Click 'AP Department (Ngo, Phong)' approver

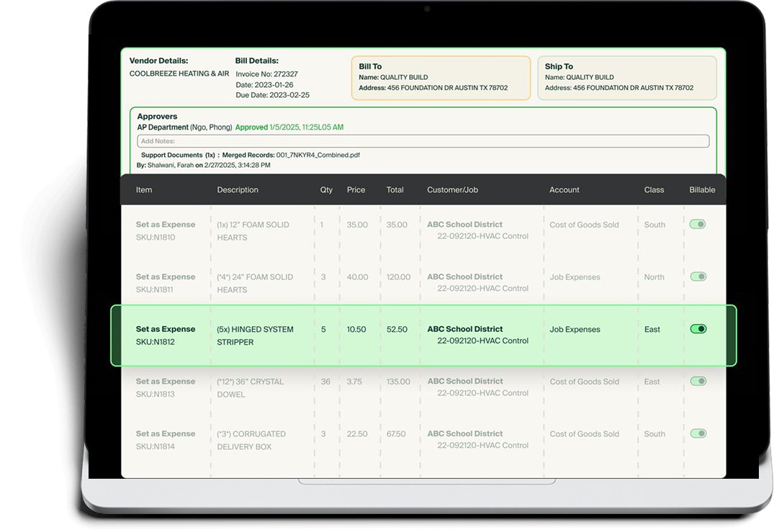[x=184, y=127]
